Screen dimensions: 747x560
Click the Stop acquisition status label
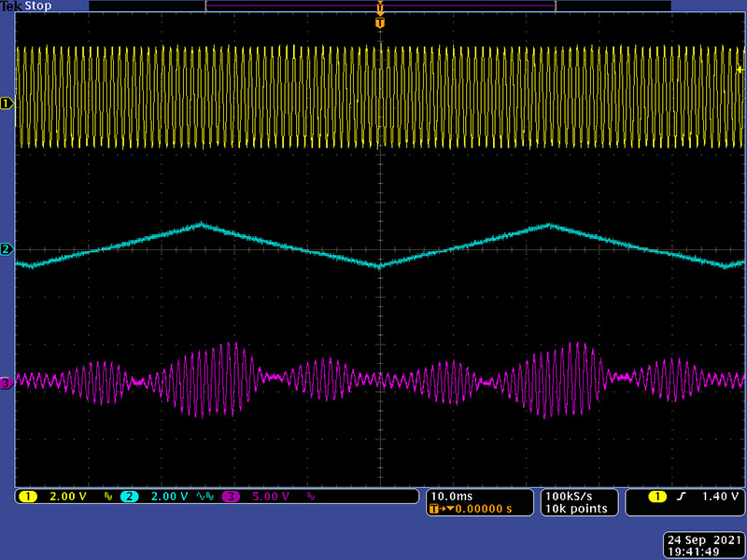(x=38, y=7)
